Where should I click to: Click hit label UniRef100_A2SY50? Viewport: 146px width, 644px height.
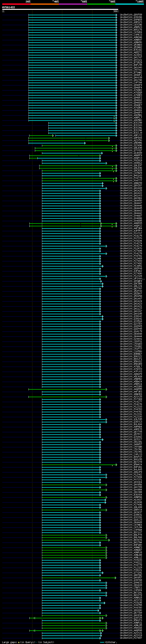(131, 140)
